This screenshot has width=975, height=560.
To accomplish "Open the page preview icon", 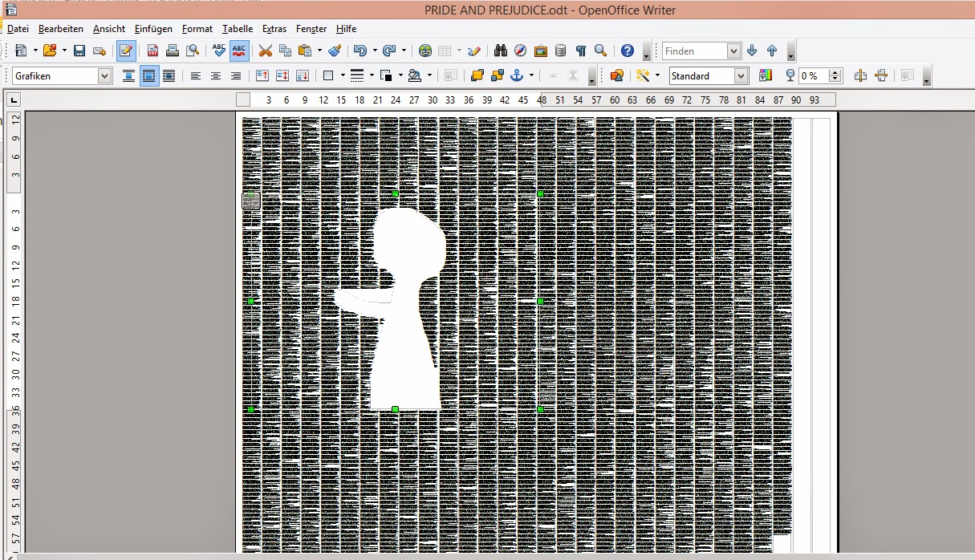I will 193,51.
